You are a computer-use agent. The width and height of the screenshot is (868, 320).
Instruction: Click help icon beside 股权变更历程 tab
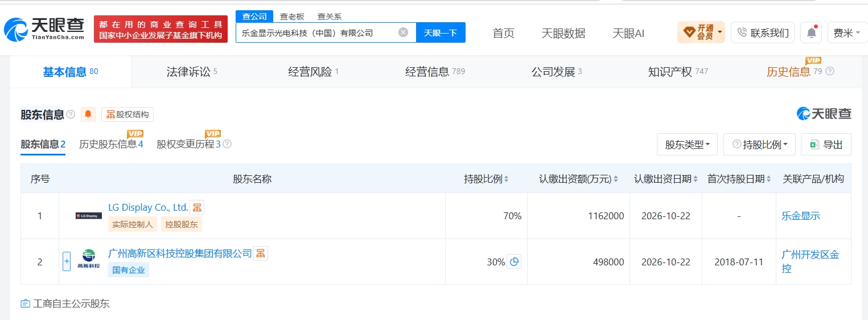pos(227,144)
